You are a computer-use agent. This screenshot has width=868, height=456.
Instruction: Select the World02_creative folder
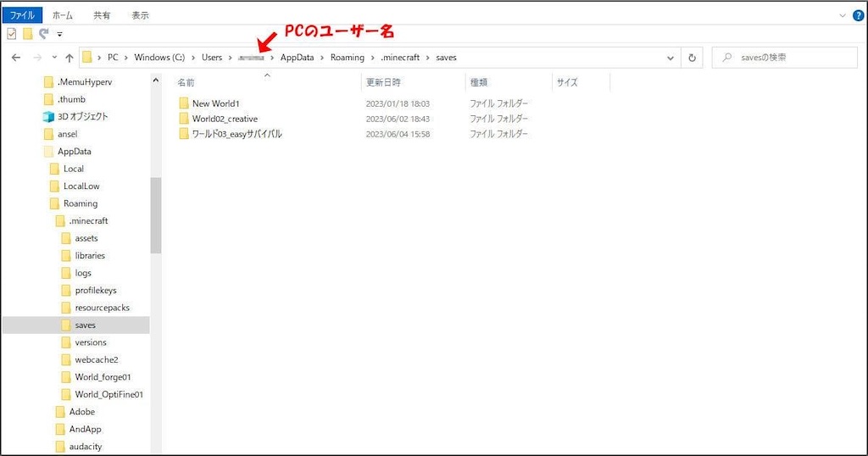[x=225, y=119]
